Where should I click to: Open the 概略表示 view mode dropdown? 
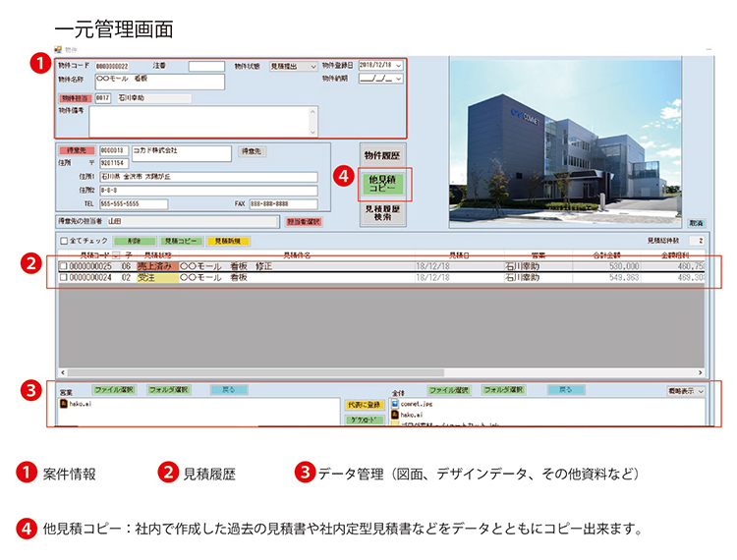pos(687,391)
